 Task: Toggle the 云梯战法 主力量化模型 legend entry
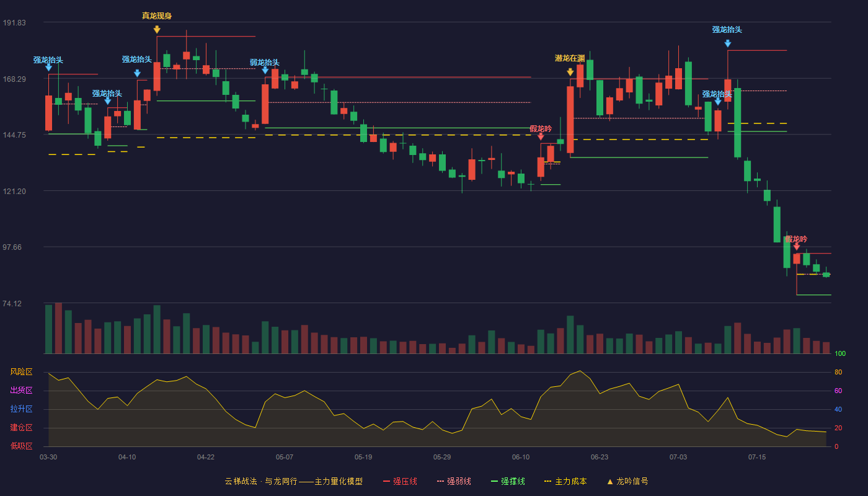point(293,481)
